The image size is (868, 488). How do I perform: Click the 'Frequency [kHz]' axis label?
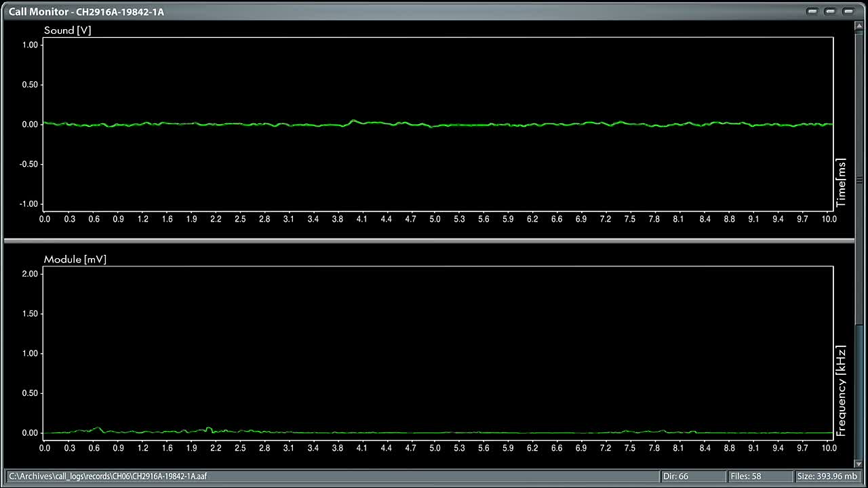[x=842, y=390]
